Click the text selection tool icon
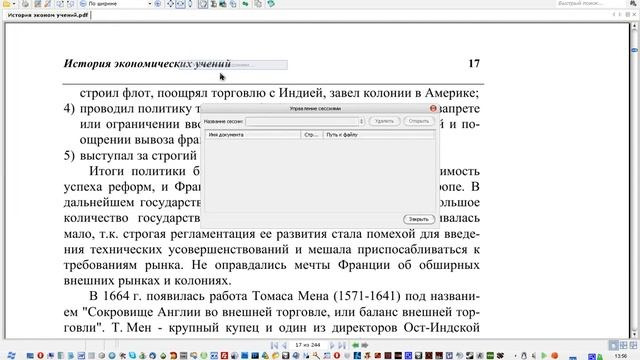Viewport: 640px width, 360px height. (213, 4)
